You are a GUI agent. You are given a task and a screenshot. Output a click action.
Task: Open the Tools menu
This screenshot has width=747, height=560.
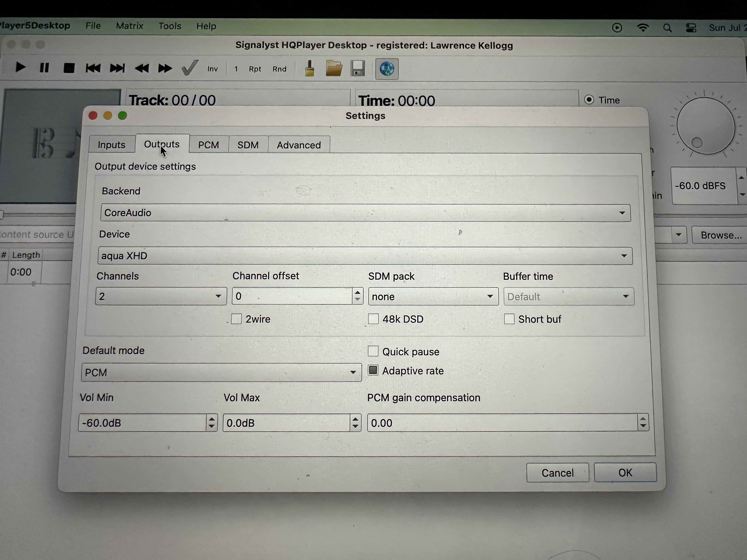(x=170, y=26)
